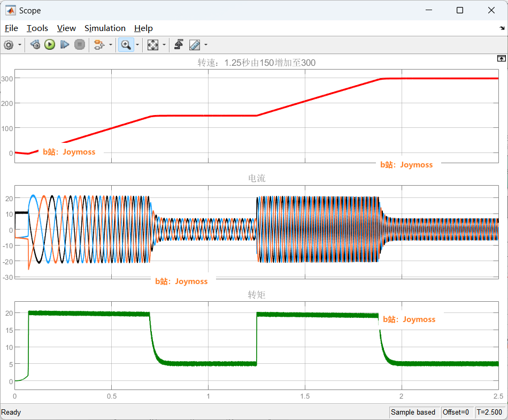Expand the Scale Axes dropdown arrow
The width and height of the screenshot is (508, 420).
(x=164, y=45)
